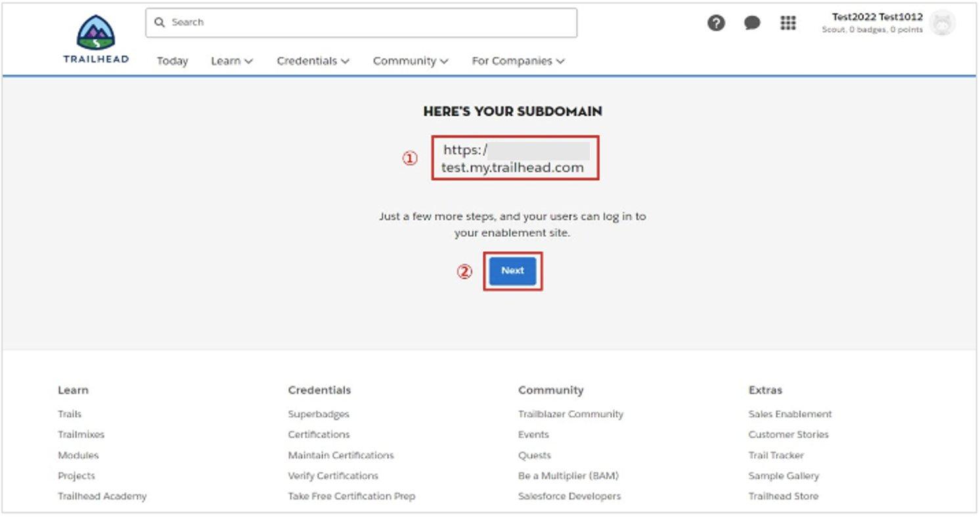This screenshot has height=518, width=980.
Task: Click the Community footer heading
Action: [x=550, y=390]
